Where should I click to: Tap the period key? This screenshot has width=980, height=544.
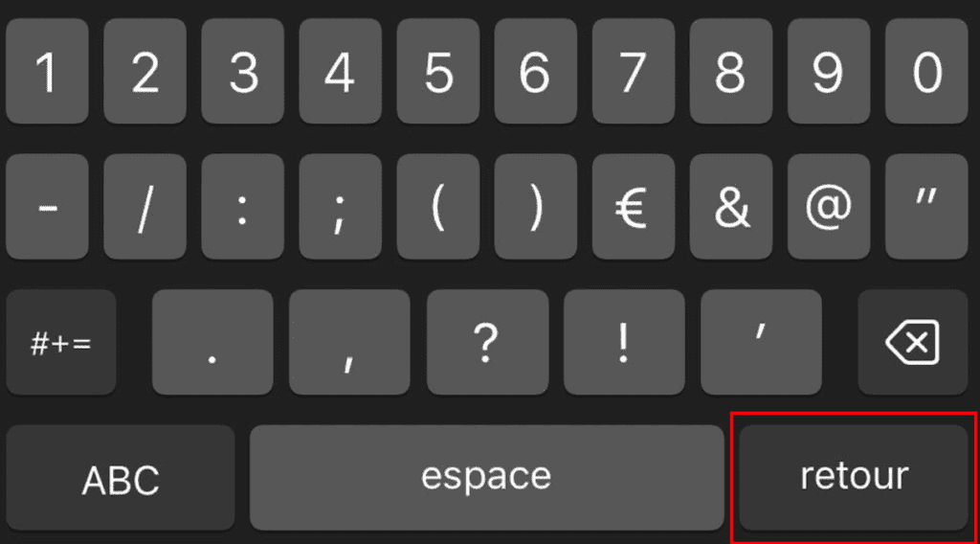coord(212,342)
